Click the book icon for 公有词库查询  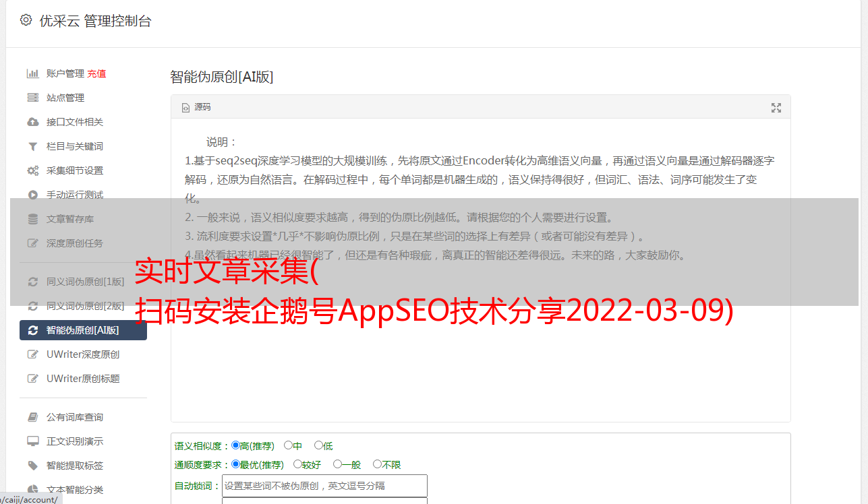point(32,417)
